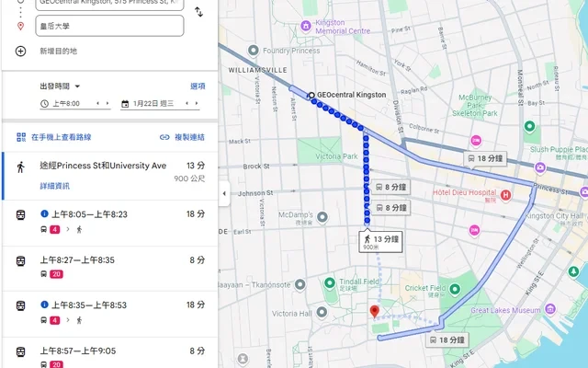The height and width of the screenshot is (368, 588).
Task: Click upper 8 分鐘 bus label near Johnson St
Action: pos(390,187)
